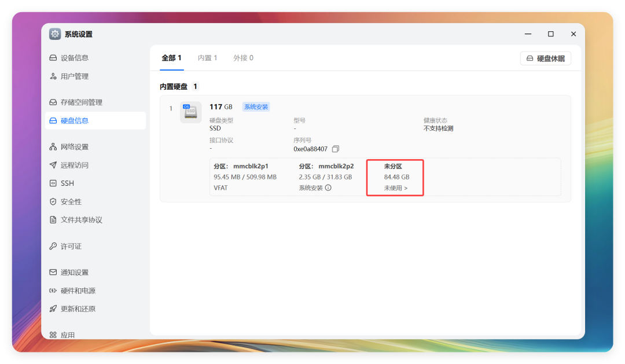Viewport: 625px width, 364px height.
Task: Open 更新和还原 in the sidebar
Action: (95, 308)
